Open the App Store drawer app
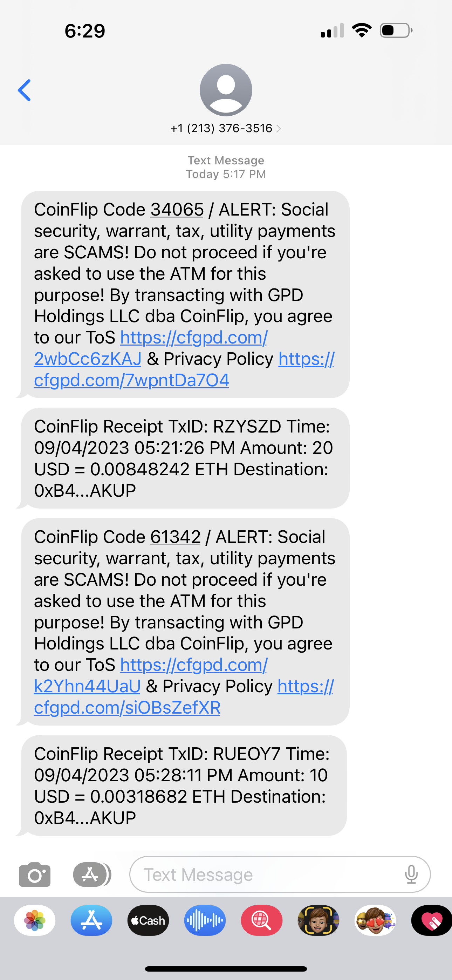The height and width of the screenshot is (980, 452). click(91, 920)
